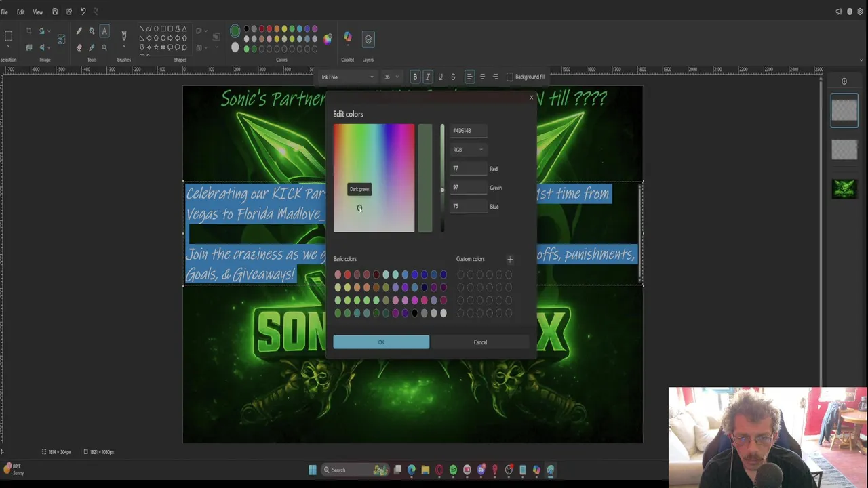Click the Green value field
The height and width of the screenshot is (488, 868).
tap(469, 188)
